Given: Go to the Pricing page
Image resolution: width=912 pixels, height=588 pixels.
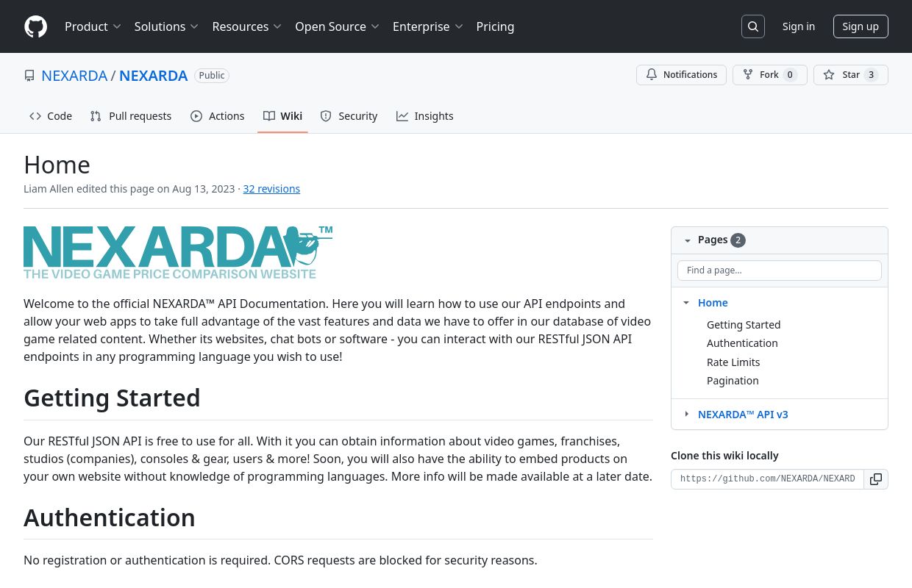Looking at the screenshot, I should (495, 26).
